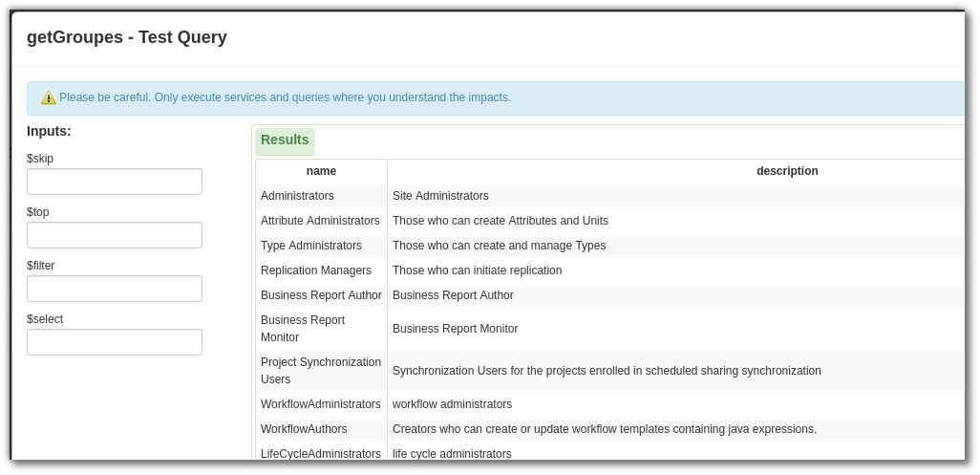This screenshot has height=475, width=980.
Task: Click the name column header
Action: 321,171
